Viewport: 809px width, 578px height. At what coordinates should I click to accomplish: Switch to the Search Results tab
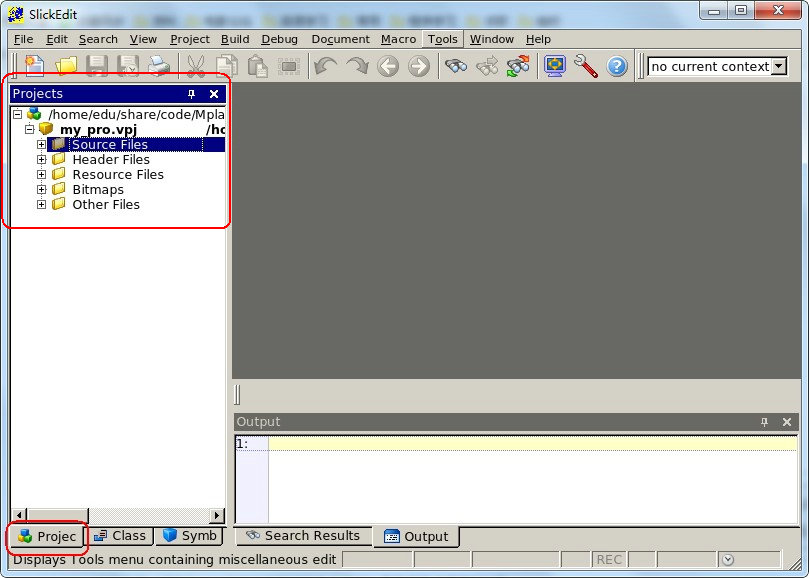(303, 536)
